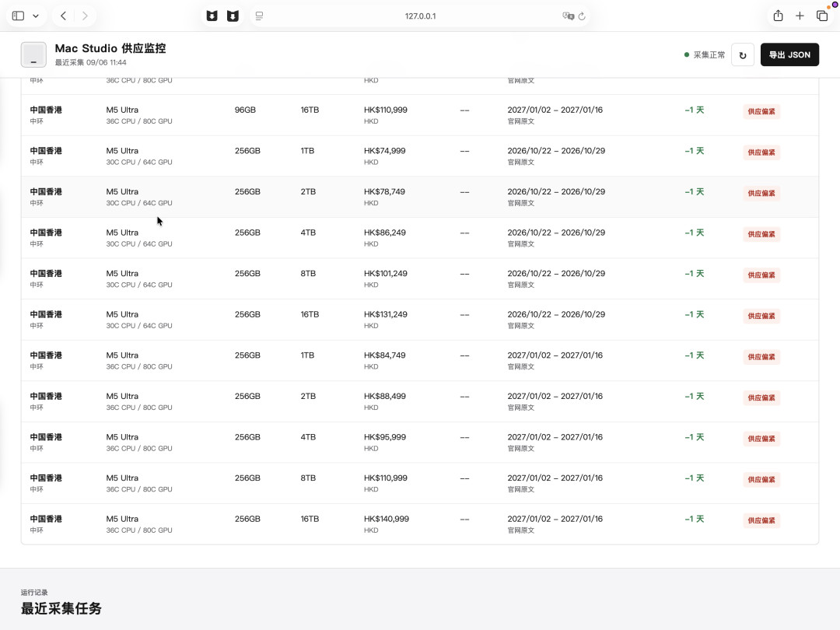Click the 采集正常 status indicator

[x=705, y=54]
